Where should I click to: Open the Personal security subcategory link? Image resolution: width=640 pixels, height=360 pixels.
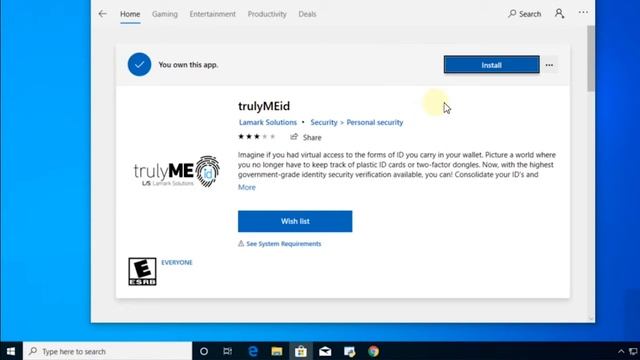pos(375,122)
